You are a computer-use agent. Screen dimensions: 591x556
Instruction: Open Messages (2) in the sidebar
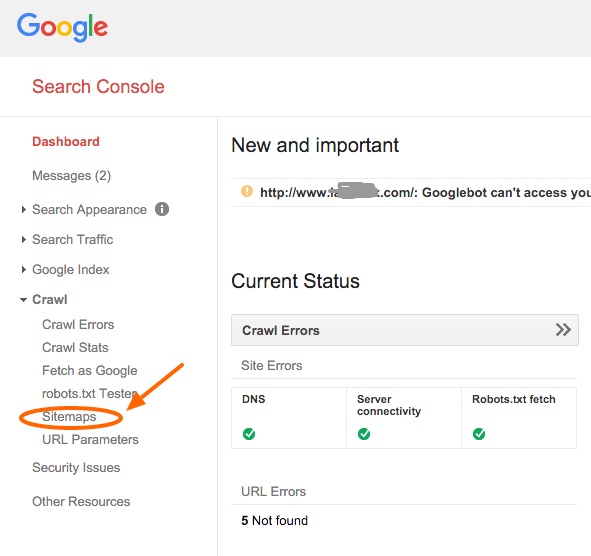coord(72,176)
